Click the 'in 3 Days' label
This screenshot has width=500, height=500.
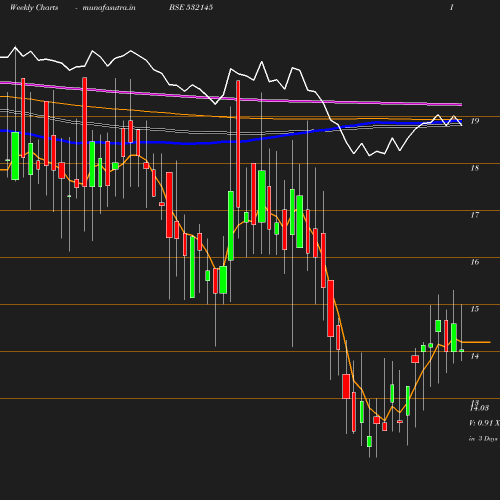pos(483,439)
